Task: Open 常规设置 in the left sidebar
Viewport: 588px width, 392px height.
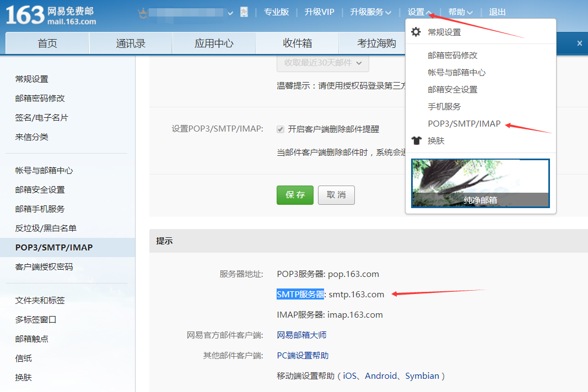Action: (32, 79)
